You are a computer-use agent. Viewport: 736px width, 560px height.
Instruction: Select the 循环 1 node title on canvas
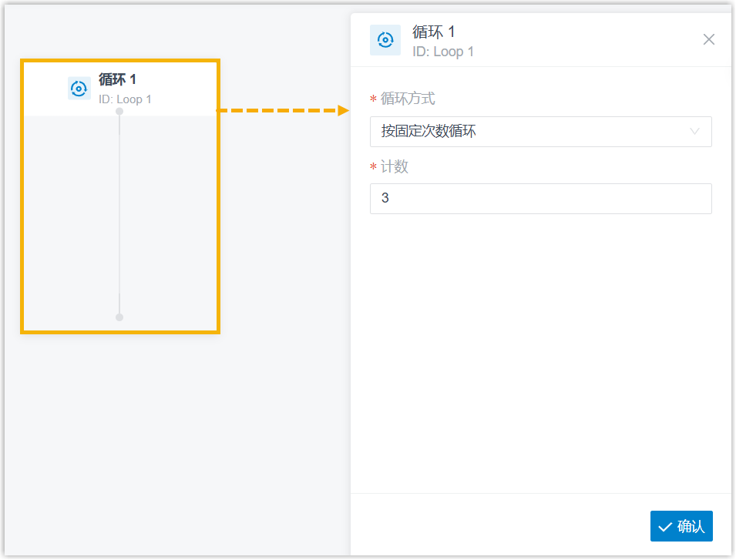117,79
